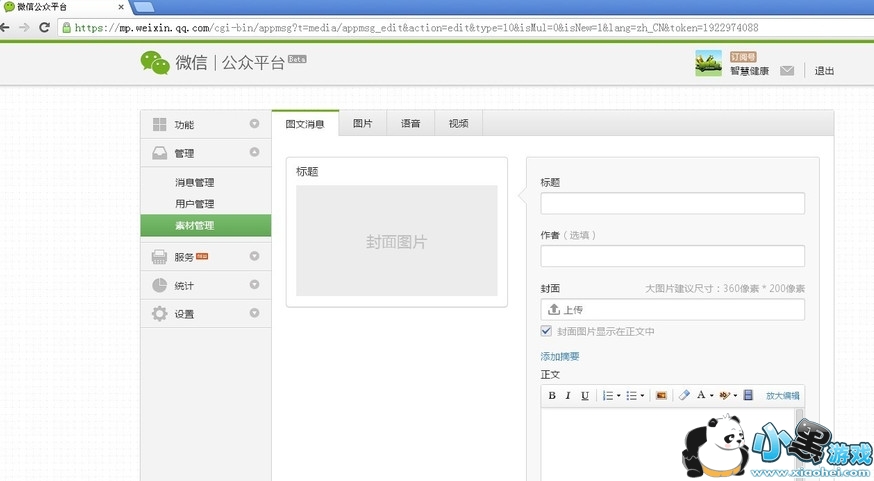This screenshot has width=874, height=481.
Task: Open the mail envelope icon in header
Action: (x=786, y=71)
